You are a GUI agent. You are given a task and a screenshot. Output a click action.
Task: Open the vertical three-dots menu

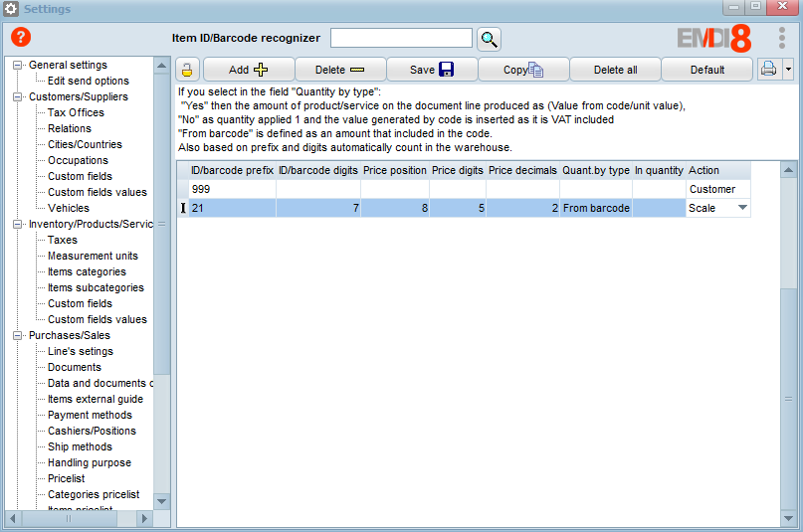(781, 39)
